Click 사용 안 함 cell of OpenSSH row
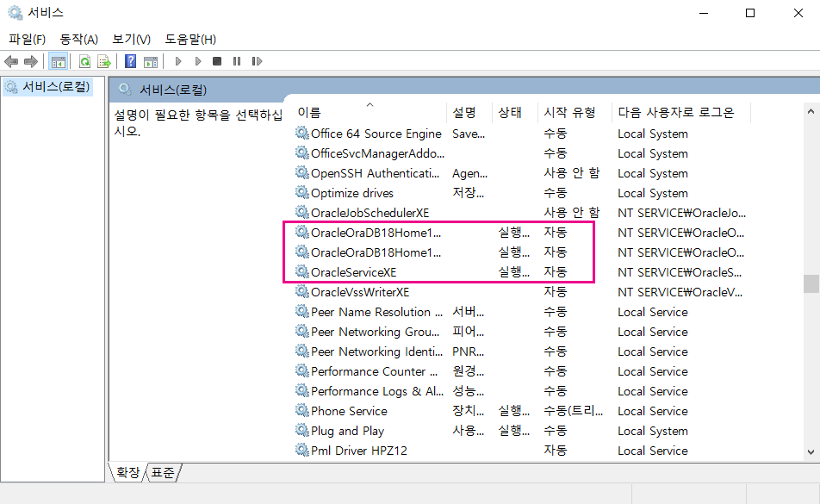 (x=572, y=173)
